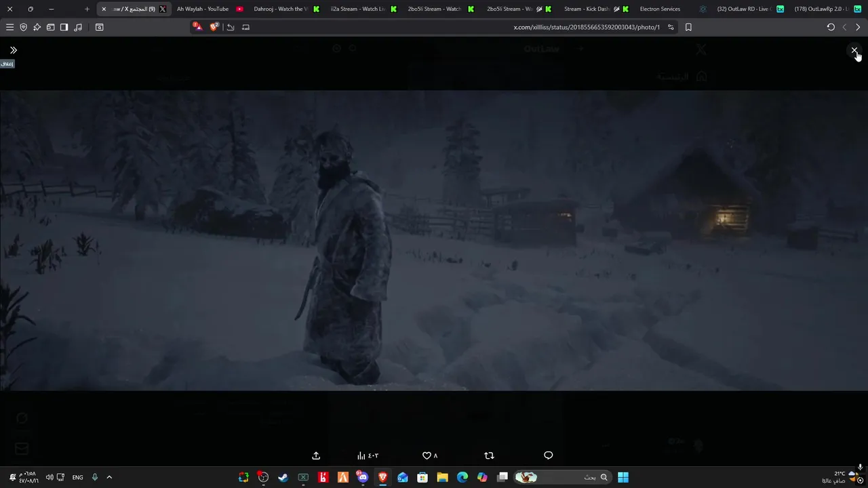This screenshot has height=488, width=868.
Task: Toggle the browser sidebar panel icon
Action: coord(64,27)
